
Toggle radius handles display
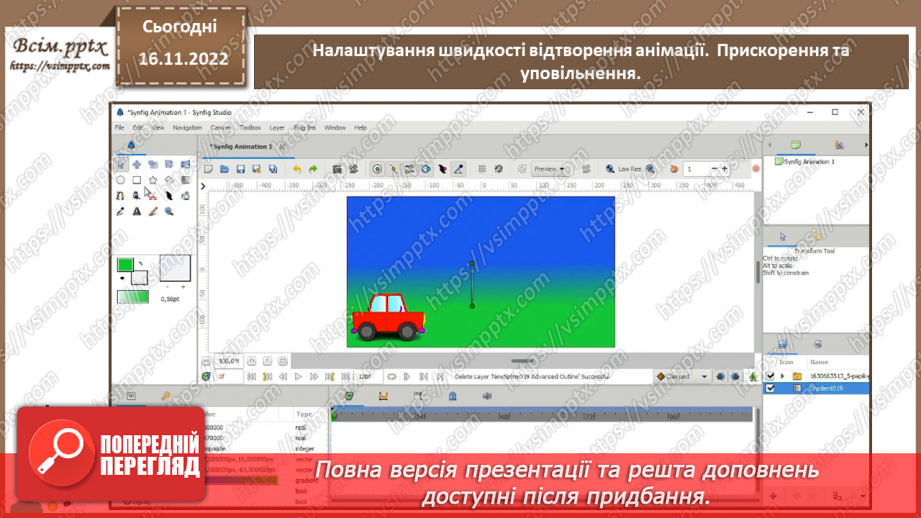tap(426, 169)
